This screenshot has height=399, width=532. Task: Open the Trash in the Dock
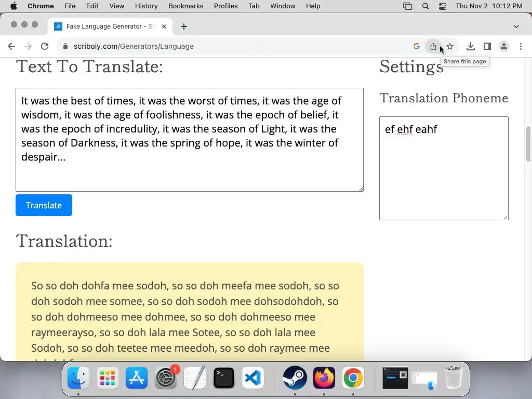coord(454,377)
